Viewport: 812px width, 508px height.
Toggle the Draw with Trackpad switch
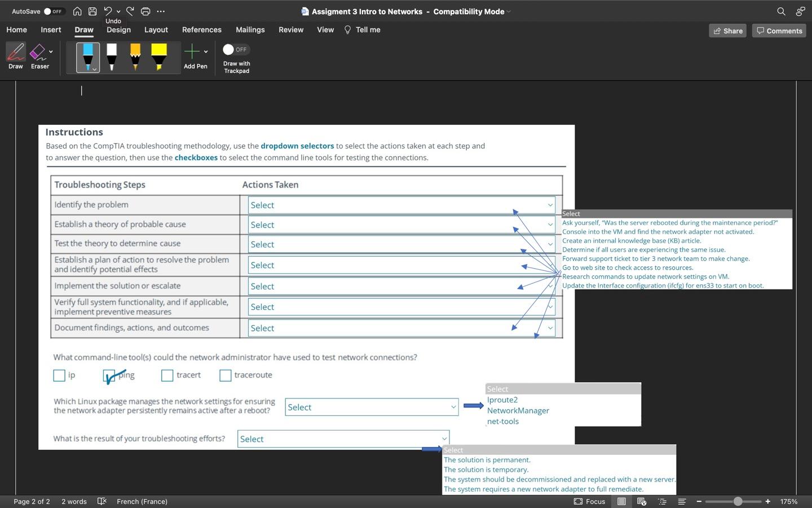(236, 50)
